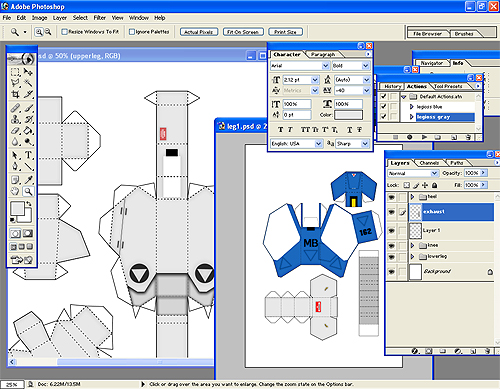Open the File Browser palette tab
The width and height of the screenshot is (500, 389).
click(427, 34)
